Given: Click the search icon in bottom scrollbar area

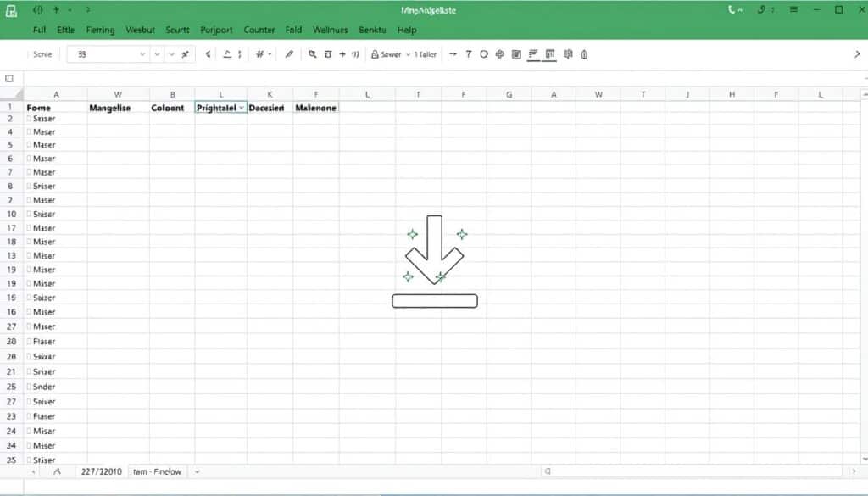Looking at the screenshot, I should click(548, 471).
